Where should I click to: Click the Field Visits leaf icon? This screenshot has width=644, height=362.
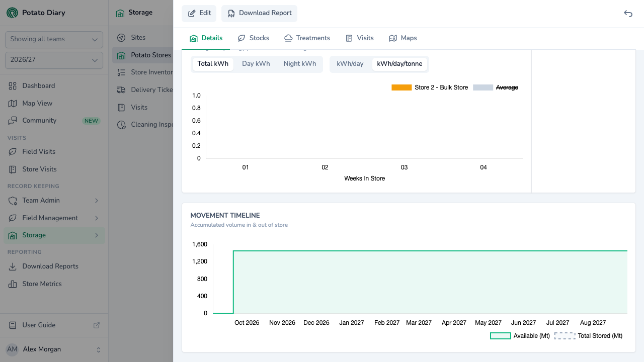(13, 152)
